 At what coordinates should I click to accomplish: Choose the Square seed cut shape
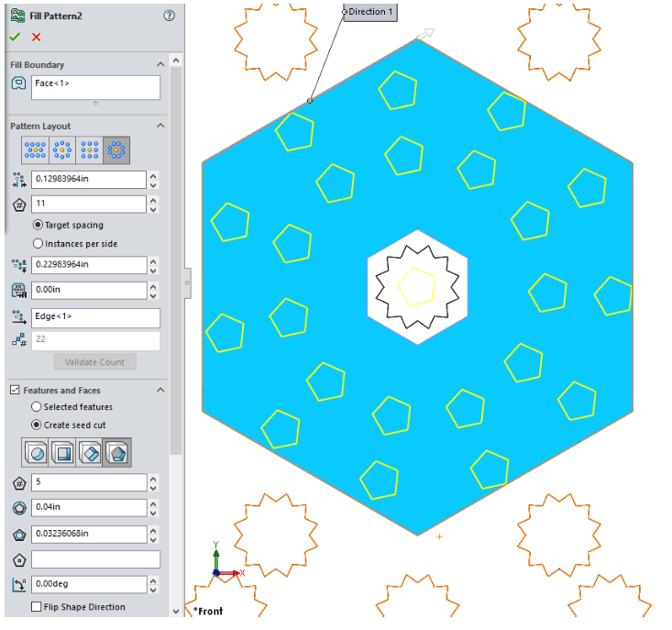62,452
